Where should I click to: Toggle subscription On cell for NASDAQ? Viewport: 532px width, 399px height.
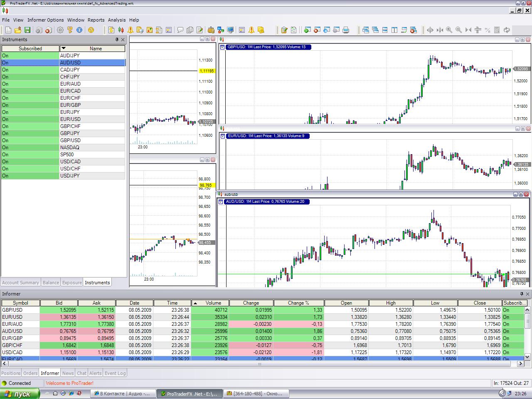coord(30,148)
